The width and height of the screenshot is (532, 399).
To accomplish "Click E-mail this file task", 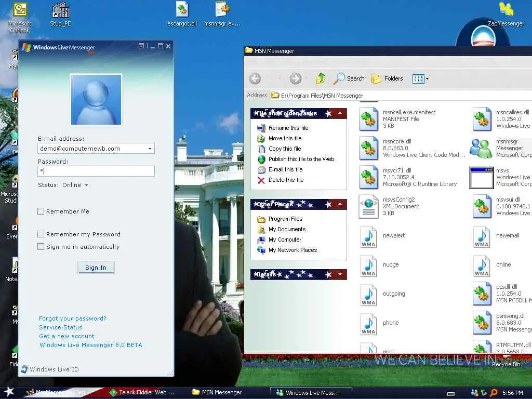I will 285,170.
